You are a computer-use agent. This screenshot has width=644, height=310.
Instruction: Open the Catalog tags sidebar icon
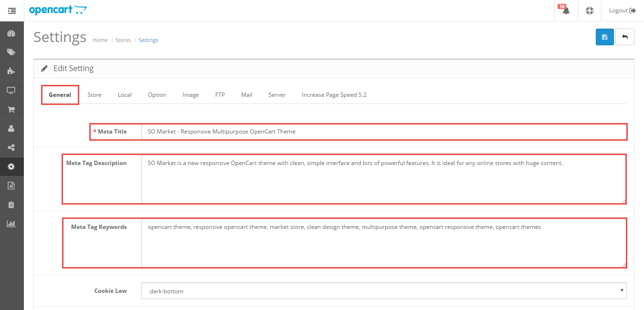tap(11, 52)
